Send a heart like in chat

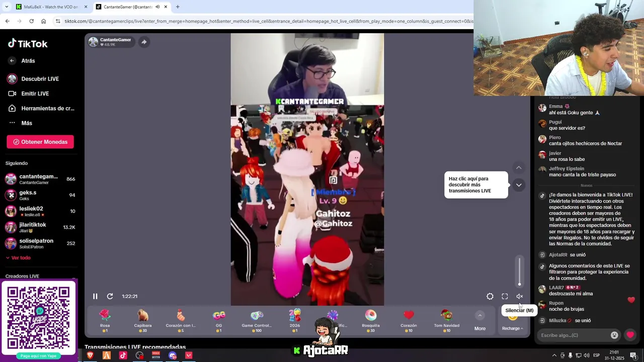click(x=630, y=335)
